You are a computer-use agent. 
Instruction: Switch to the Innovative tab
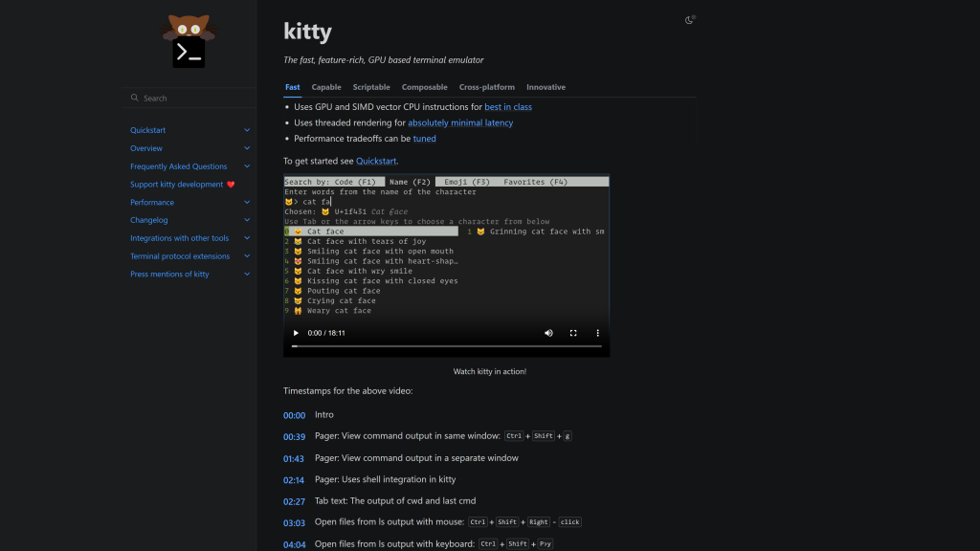click(x=546, y=87)
